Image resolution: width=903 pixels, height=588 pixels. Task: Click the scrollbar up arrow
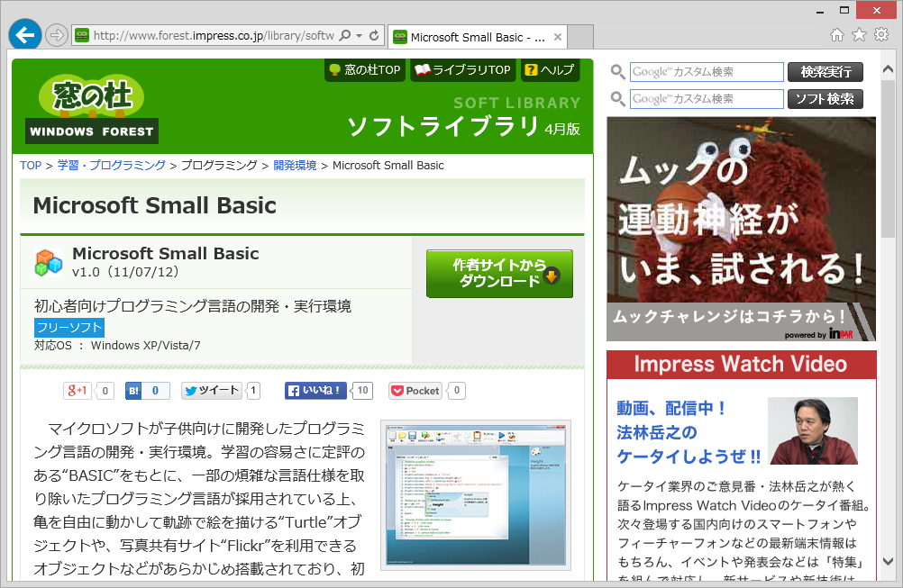[888, 69]
